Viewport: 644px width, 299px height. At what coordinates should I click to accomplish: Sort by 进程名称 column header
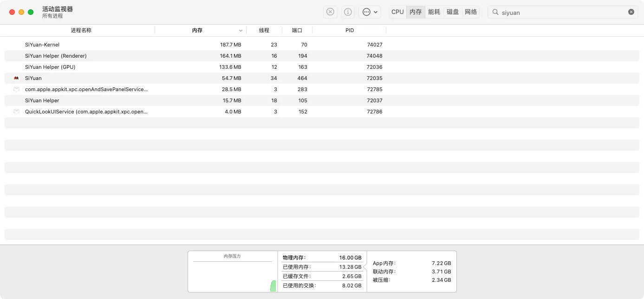(x=81, y=30)
